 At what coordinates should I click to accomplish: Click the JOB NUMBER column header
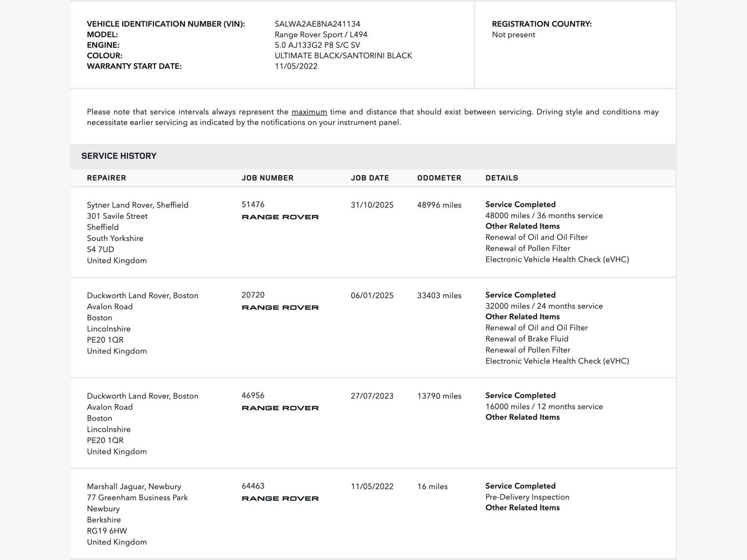[x=267, y=178]
